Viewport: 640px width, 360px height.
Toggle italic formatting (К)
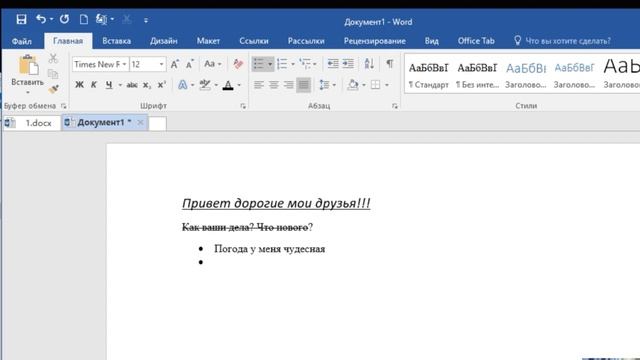(x=94, y=85)
